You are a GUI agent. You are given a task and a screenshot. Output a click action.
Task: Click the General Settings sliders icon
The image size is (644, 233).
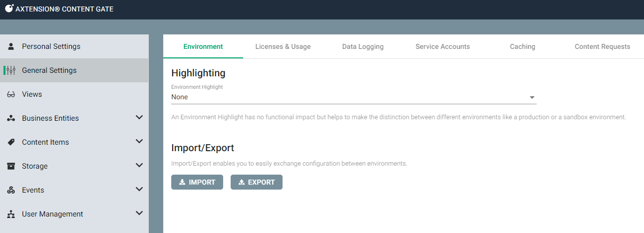coord(11,70)
